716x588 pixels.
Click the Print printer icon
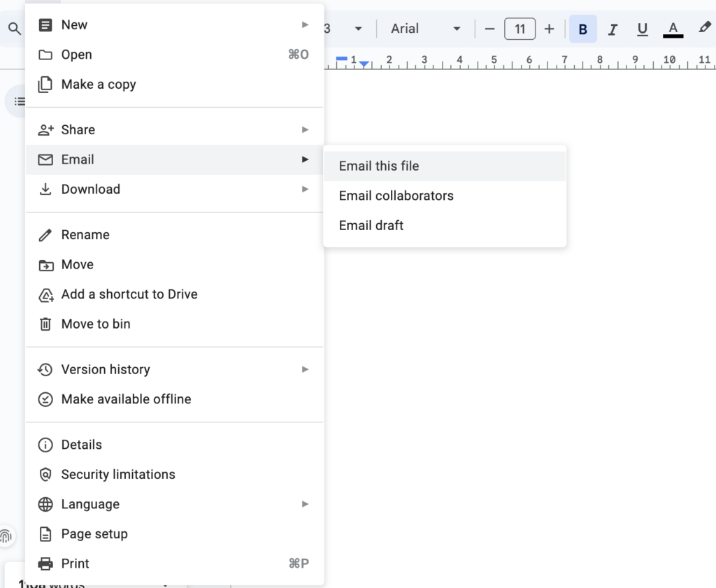[45, 564]
